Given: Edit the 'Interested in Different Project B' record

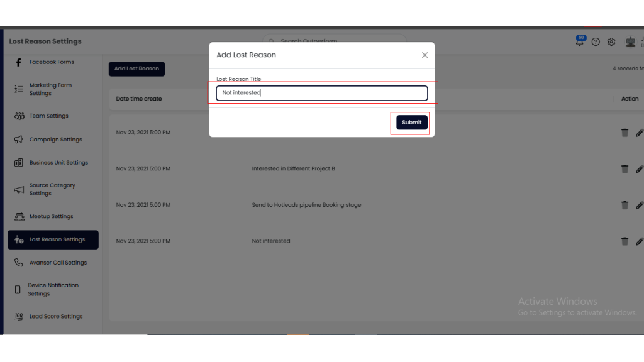Looking at the screenshot, I should pos(639,169).
